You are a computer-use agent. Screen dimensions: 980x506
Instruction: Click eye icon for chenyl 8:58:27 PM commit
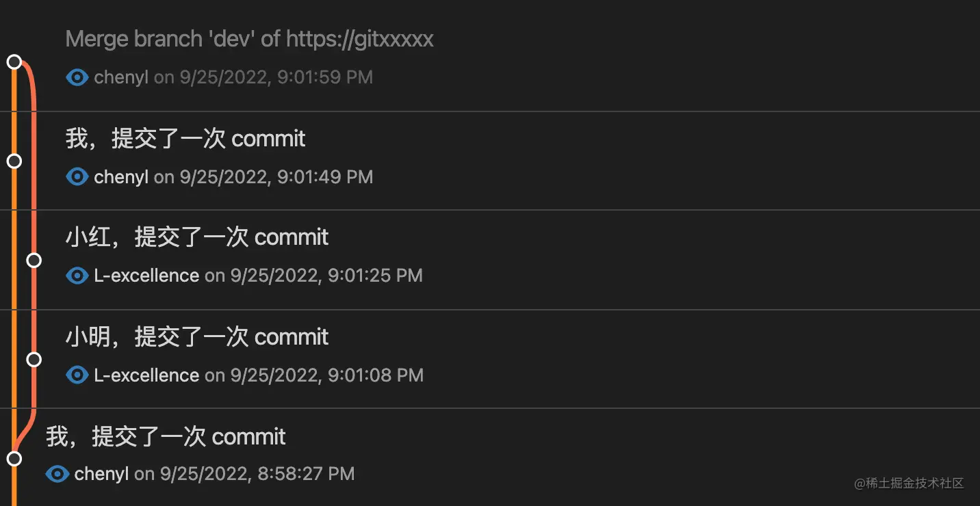click(57, 474)
